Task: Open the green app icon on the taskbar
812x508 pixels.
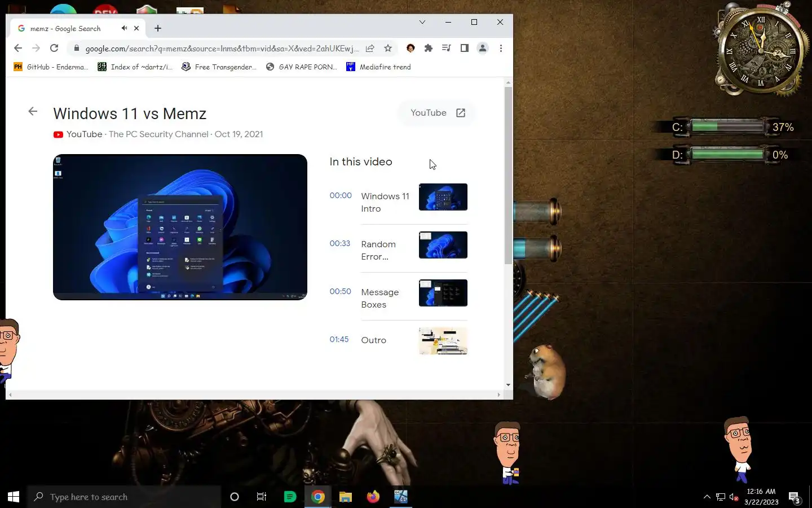Action: pos(290,497)
